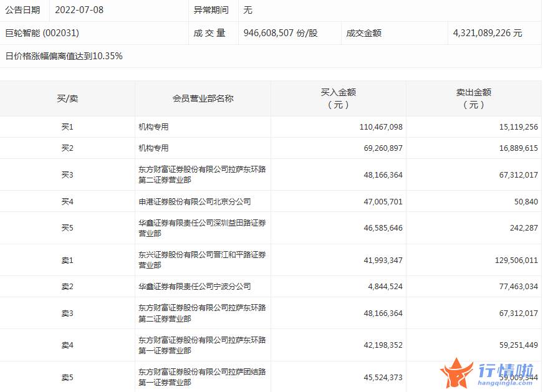Select buy amount 69,260,897
543x392 pixels.
(x=383, y=148)
